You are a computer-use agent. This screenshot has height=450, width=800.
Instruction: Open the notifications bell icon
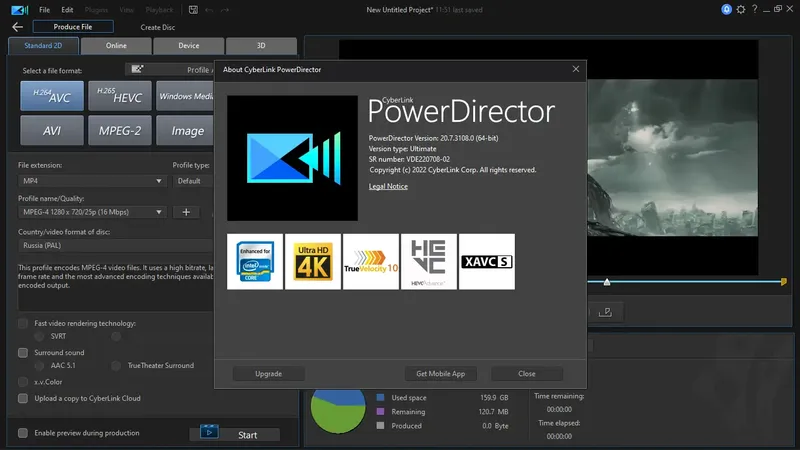click(726, 9)
